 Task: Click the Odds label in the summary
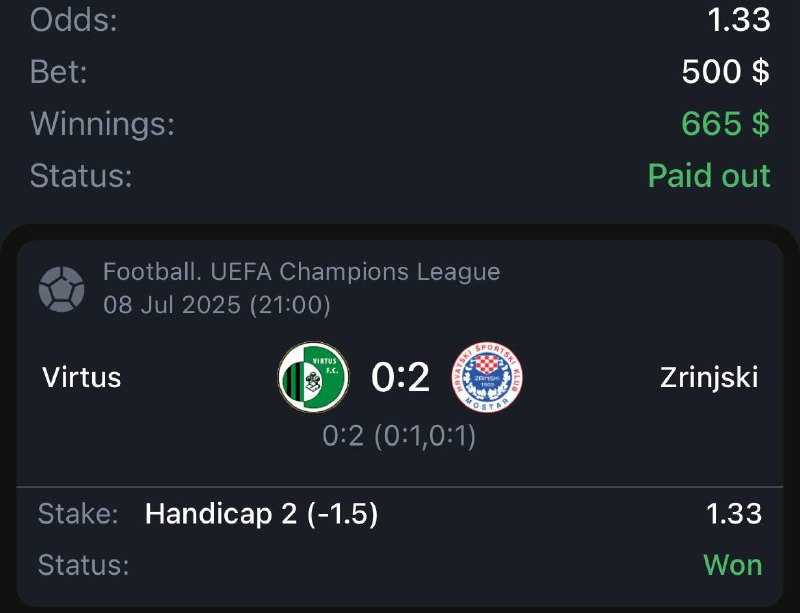point(74,20)
